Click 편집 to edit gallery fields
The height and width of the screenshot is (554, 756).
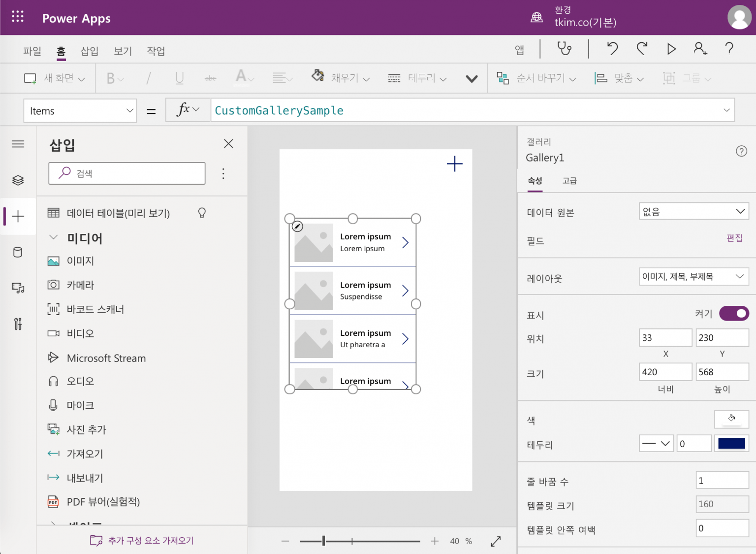coord(734,238)
